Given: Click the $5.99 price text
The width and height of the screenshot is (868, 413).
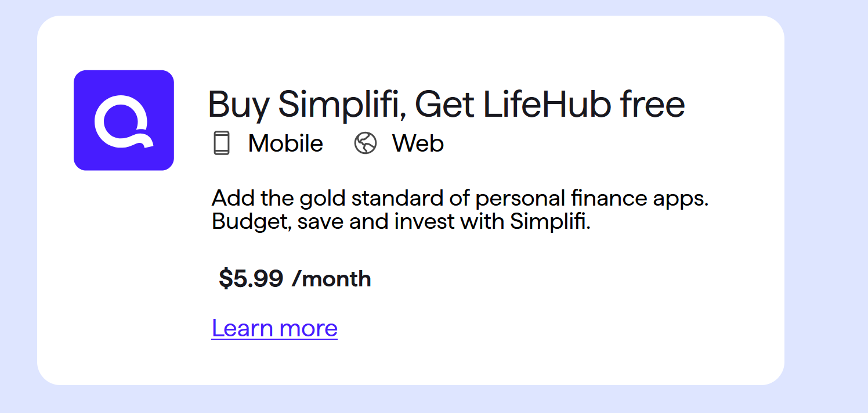Looking at the screenshot, I should click(x=251, y=279).
